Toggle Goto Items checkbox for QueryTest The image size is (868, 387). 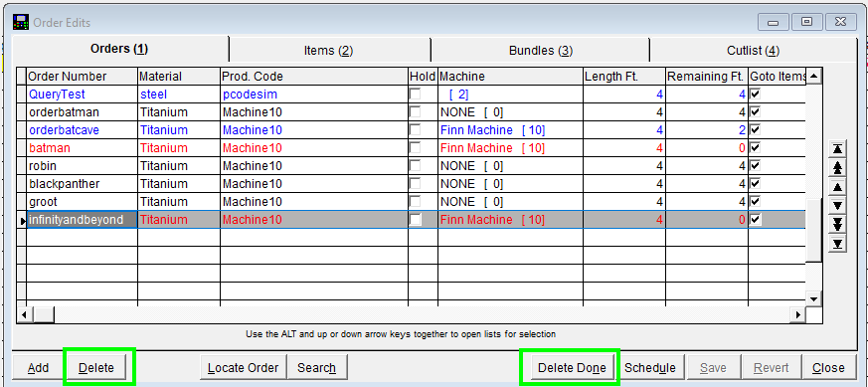pyautogui.click(x=755, y=95)
